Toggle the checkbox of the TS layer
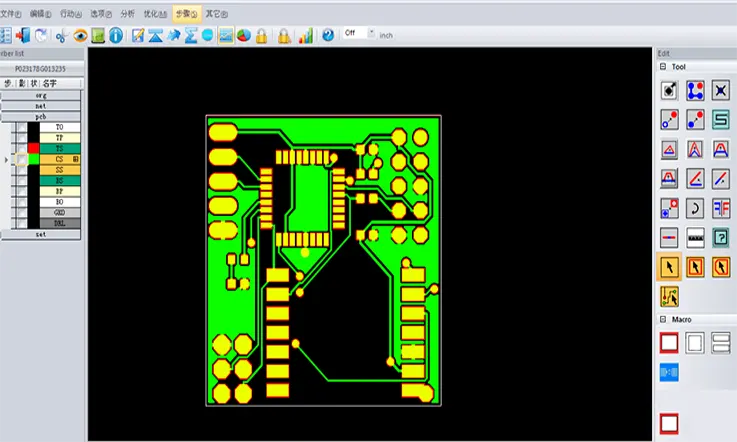Viewport: 737px width, 442px height. [22, 149]
